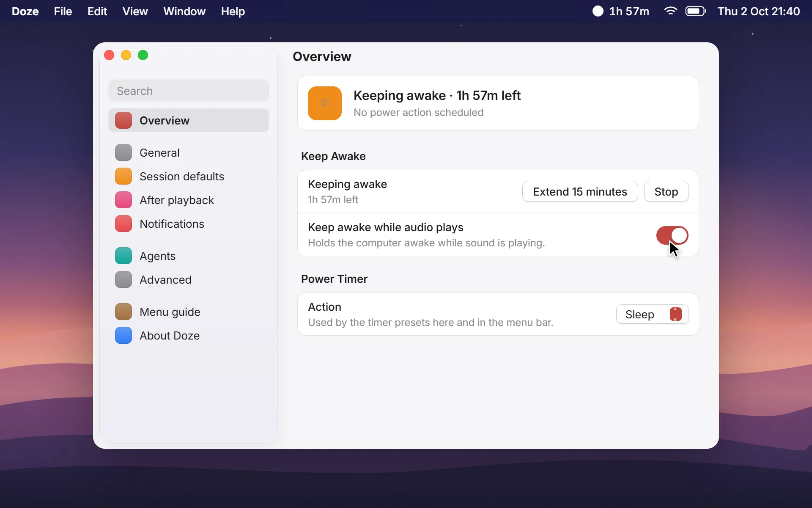Open the File menu
This screenshot has height=508, width=812.
point(63,11)
